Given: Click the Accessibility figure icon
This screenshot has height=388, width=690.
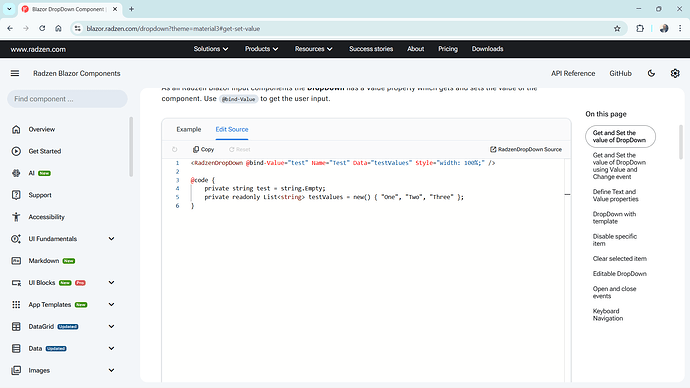Looking at the screenshot, I should 16,217.
